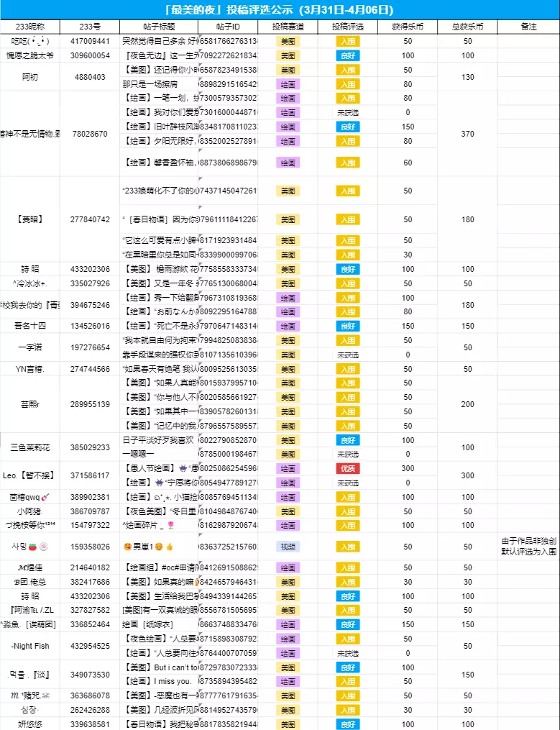The width and height of the screenshot is (560, 730).
Task: Select the cell with number 417009441
Action: tap(90, 41)
